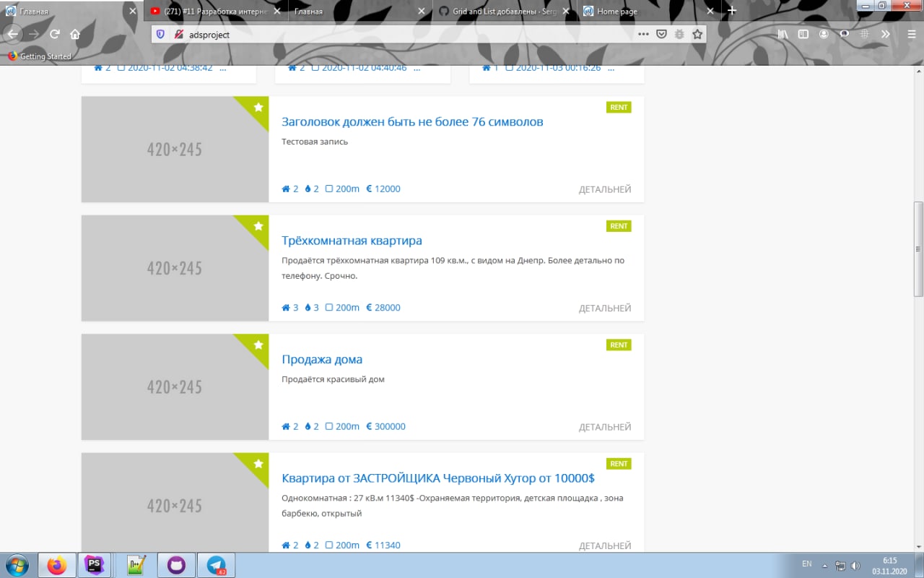924x578 pixels.
Task: Open the Library icon in toolbar
Action: (x=783, y=34)
